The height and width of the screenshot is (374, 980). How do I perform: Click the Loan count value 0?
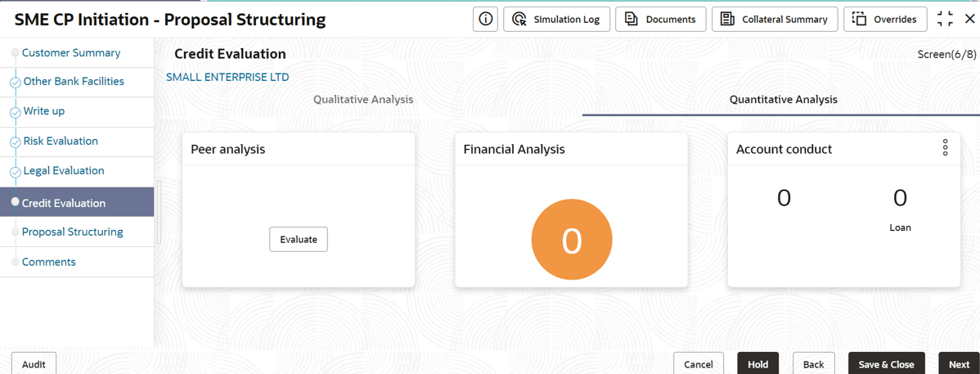click(900, 197)
